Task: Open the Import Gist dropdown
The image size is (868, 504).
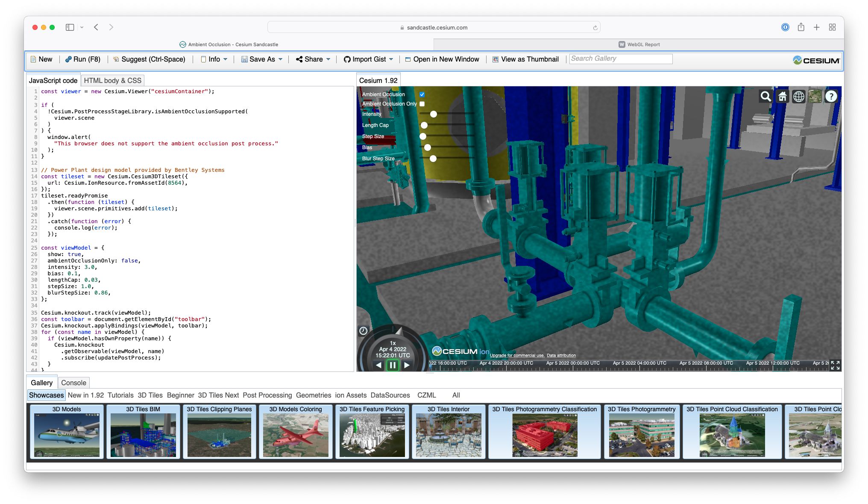Action: click(368, 59)
